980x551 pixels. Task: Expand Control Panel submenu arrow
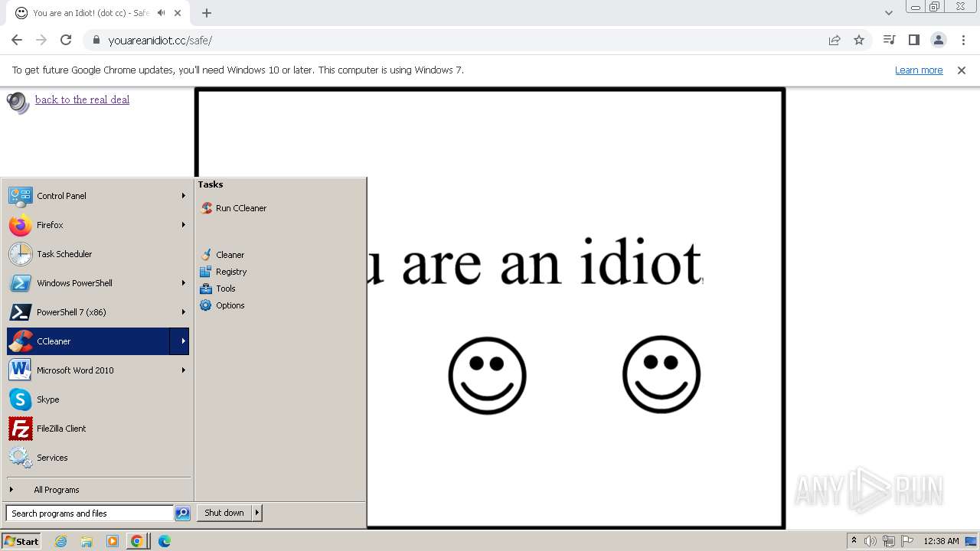point(183,196)
